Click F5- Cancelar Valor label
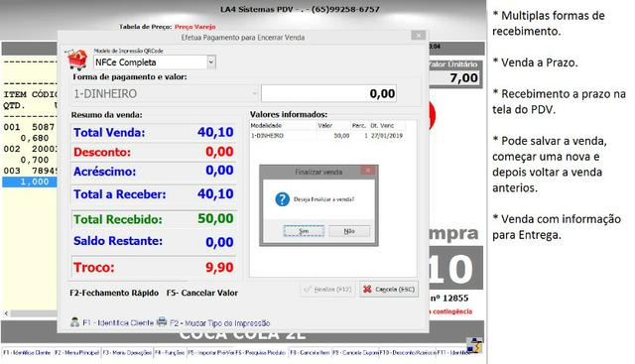Viewport: 635px width, 364px height. click(x=202, y=293)
